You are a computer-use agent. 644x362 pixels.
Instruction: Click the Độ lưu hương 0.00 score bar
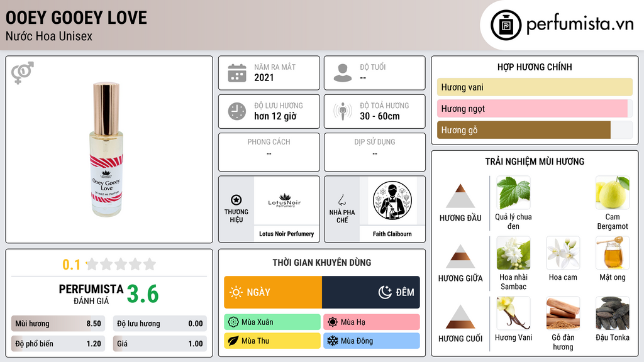[x=160, y=324]
